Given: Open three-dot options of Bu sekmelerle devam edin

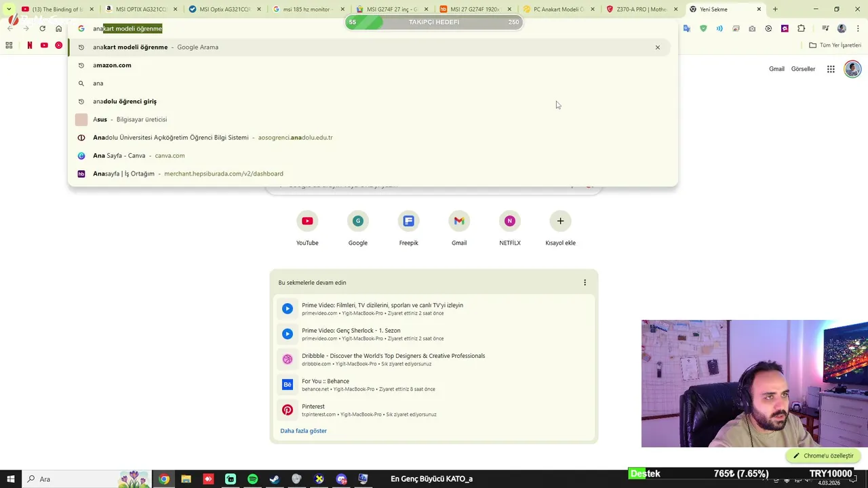Looking at the screenshot, I should click(585, 283).
